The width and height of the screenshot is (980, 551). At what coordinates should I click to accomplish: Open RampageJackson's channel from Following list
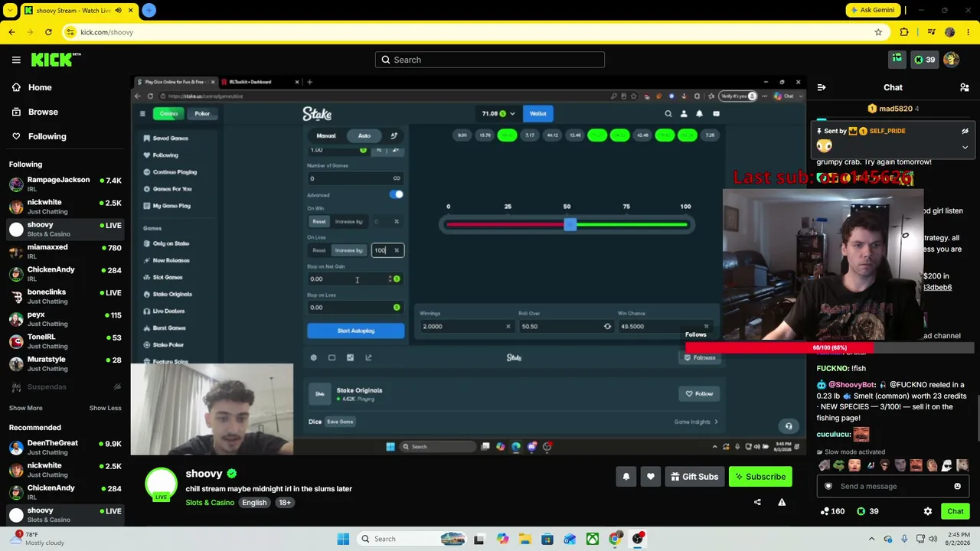pos(65,184)
